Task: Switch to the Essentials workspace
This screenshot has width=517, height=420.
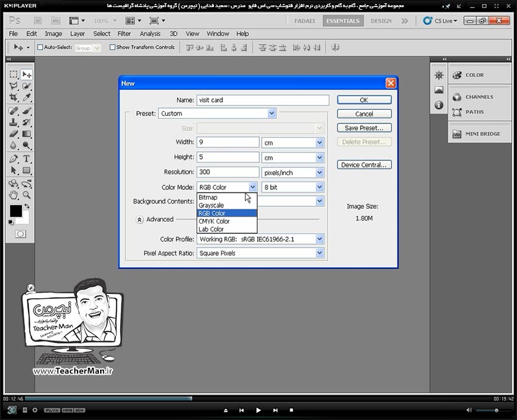Action: tap(343, 21)
